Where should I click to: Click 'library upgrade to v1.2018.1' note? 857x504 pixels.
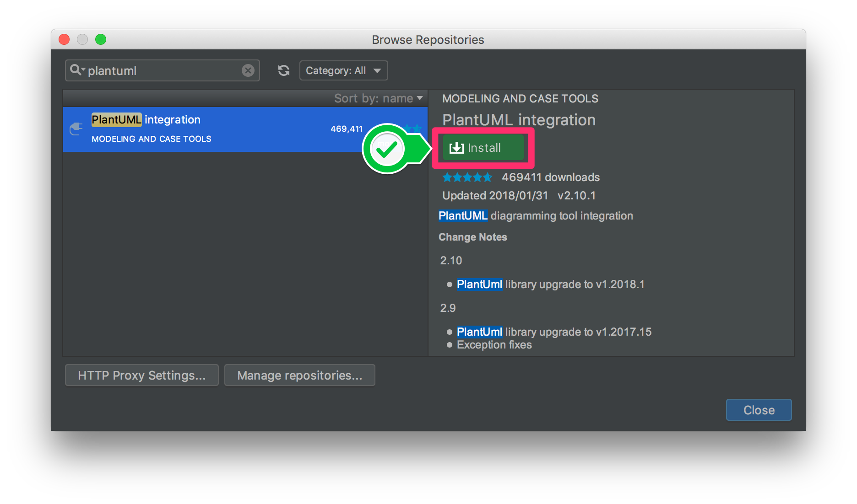575,284
